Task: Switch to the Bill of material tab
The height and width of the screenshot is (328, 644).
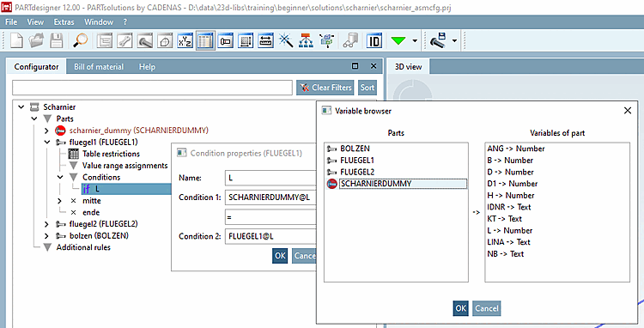Action: [x=99, y=66]
